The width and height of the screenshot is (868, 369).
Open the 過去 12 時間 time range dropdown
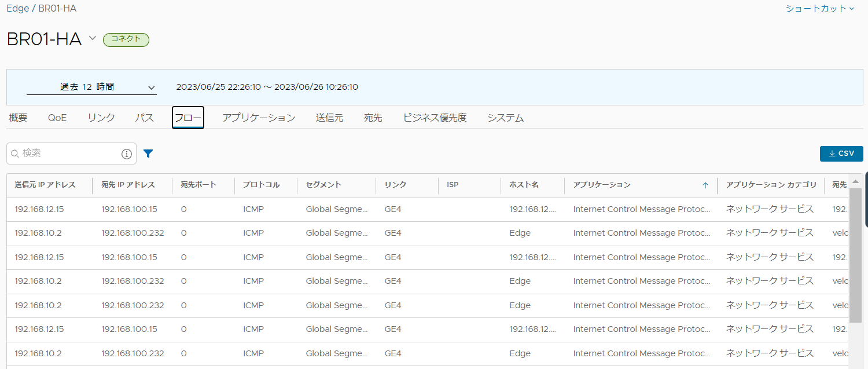pos(91,87)
